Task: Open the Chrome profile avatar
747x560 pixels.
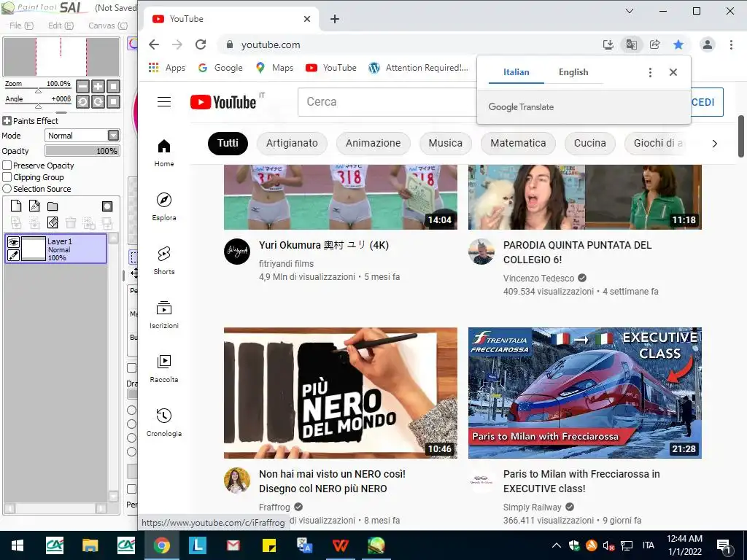Action: tap(708, 44)
